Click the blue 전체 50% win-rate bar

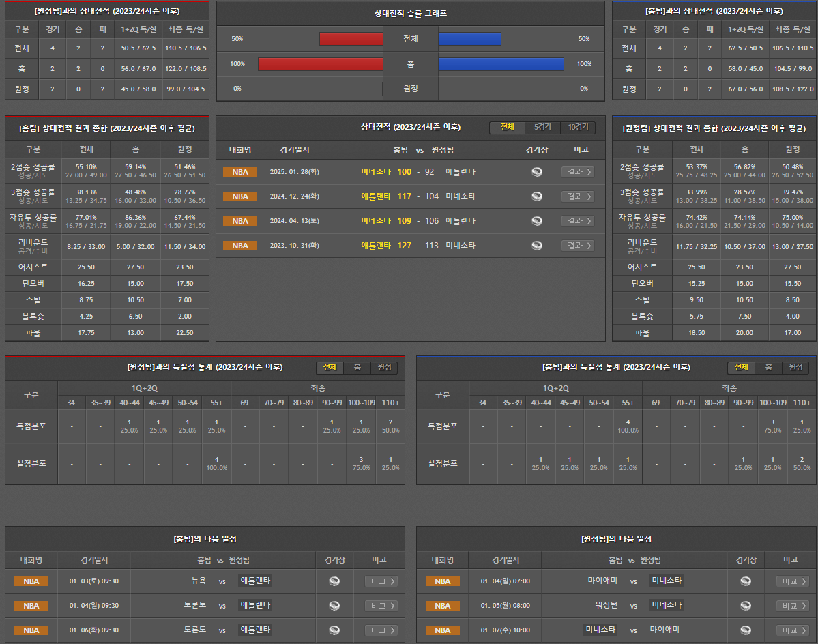(x=469, y=39)
